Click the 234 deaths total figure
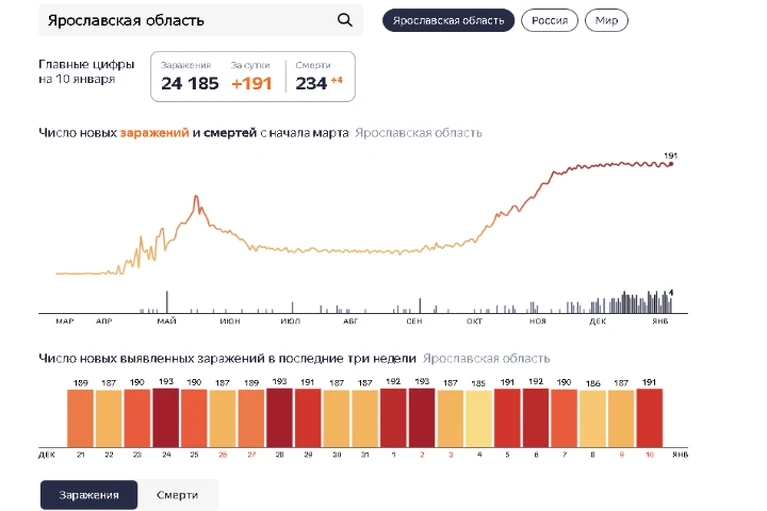The image size is (767, 511). click(311, 84)
